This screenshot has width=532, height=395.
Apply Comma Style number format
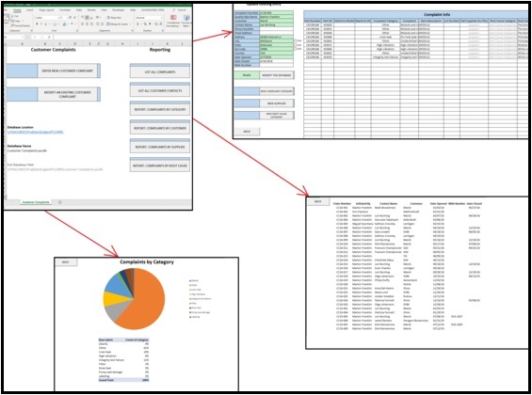point(149,24)
